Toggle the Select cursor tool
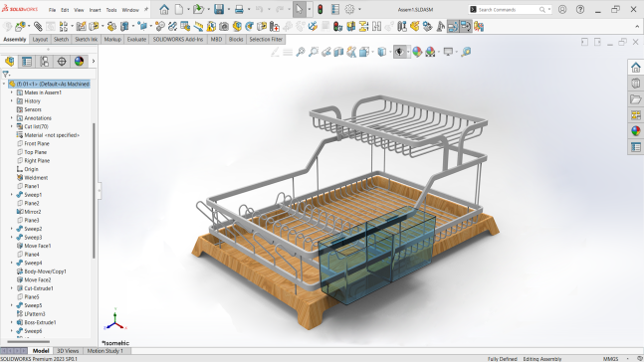The height and width of the screenshot is (362, 644). [x=299, y=9]
